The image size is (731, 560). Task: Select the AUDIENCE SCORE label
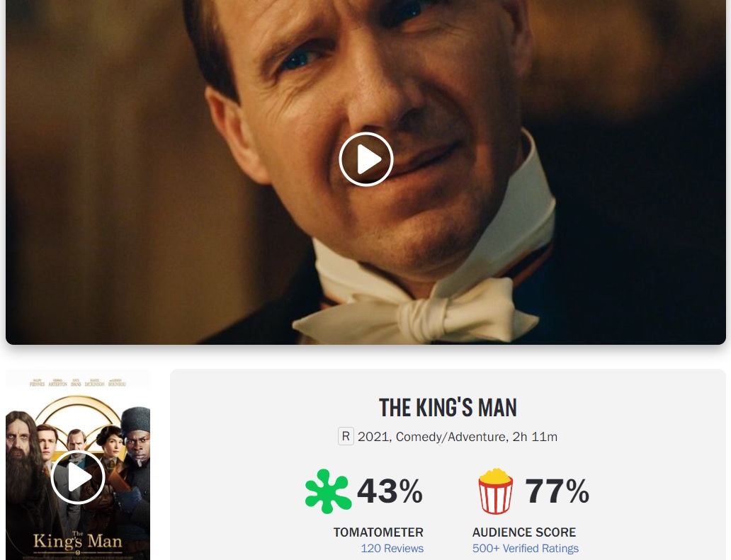[524, 532]
